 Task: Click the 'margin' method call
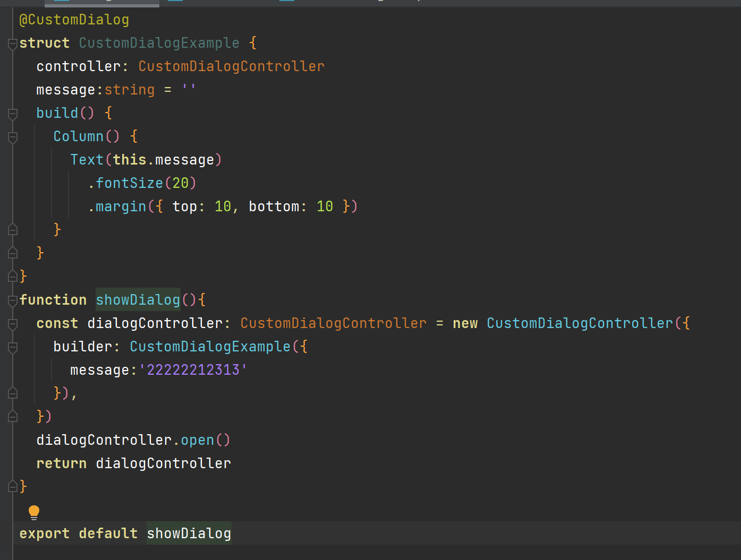121,206
